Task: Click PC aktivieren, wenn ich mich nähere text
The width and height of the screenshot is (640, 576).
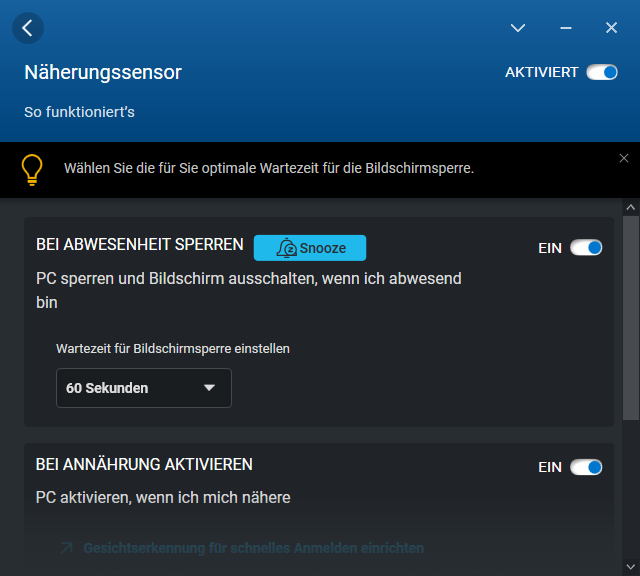Action: (163, 498)
